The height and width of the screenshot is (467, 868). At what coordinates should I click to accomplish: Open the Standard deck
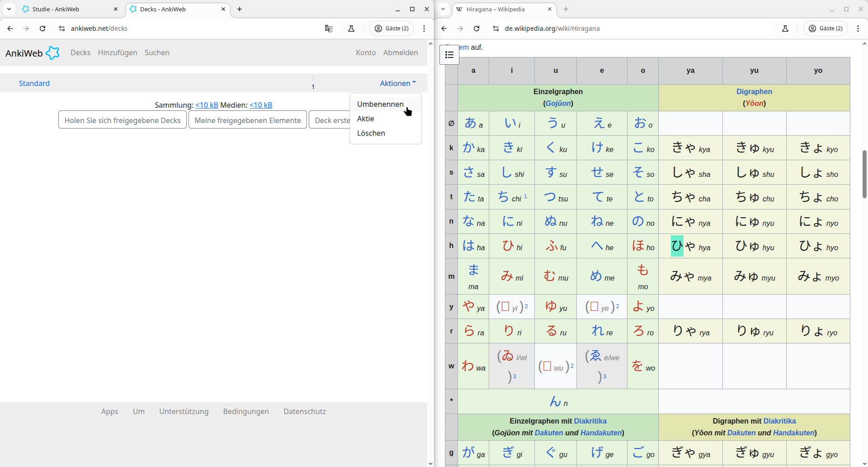pyautogui.click(x=34, y=83)
